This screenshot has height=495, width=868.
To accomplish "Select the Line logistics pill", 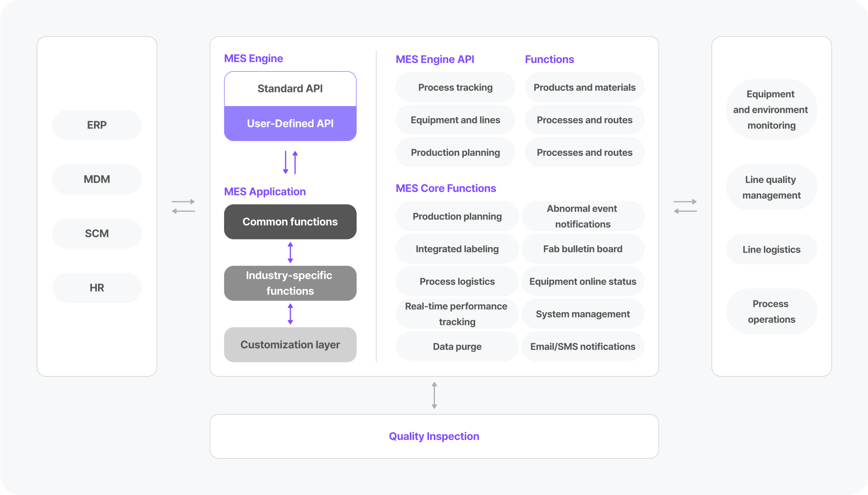I will click(771, 250).
